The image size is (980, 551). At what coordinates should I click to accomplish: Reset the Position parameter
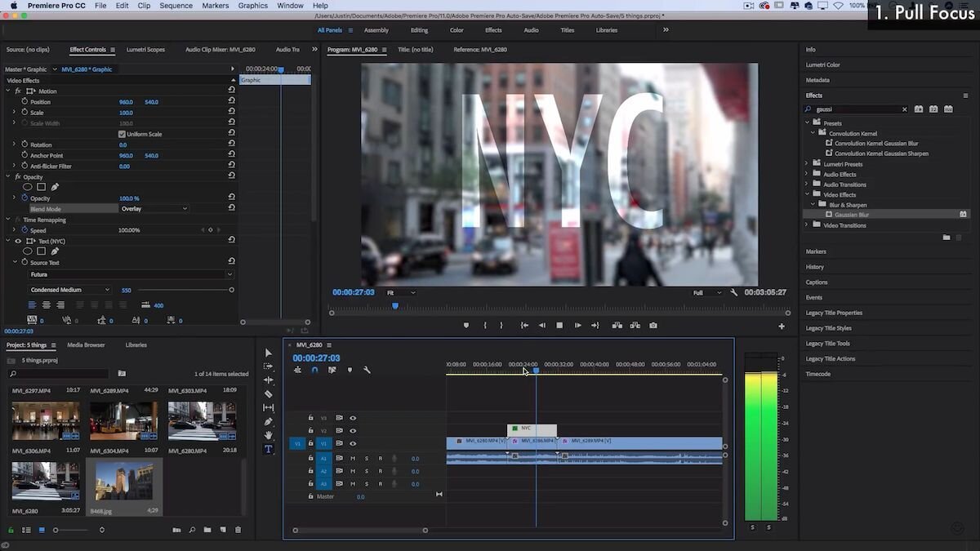pyautogui.click(x=232, y=102)
